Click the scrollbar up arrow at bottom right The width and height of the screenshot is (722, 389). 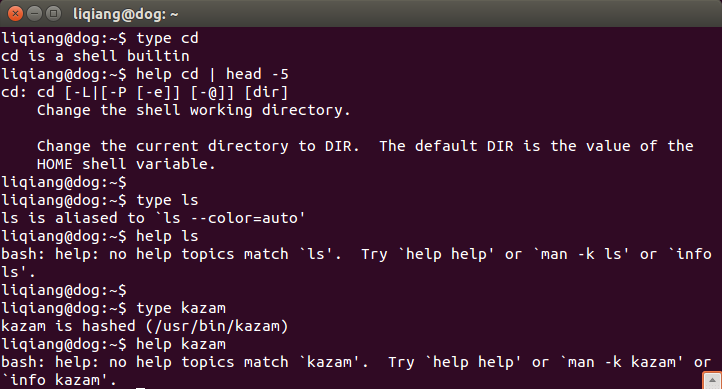tap(712, 381)
